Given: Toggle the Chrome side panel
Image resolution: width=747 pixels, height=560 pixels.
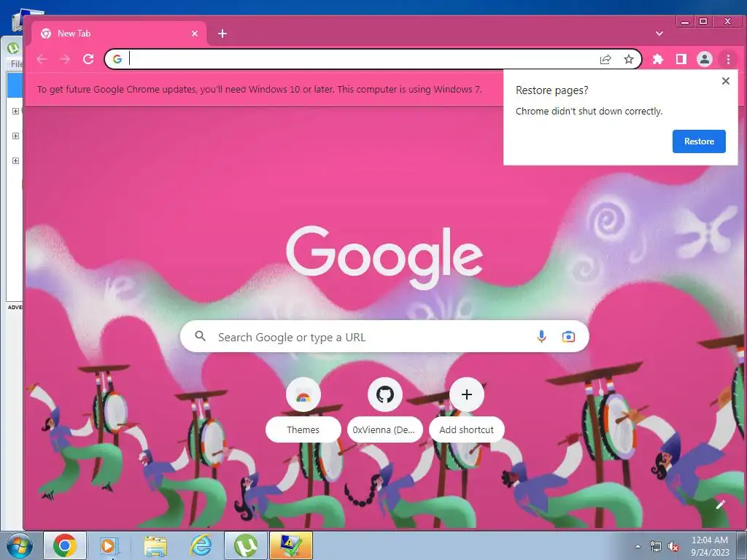Looking at the screenshot, I should (x=681, y=59).
